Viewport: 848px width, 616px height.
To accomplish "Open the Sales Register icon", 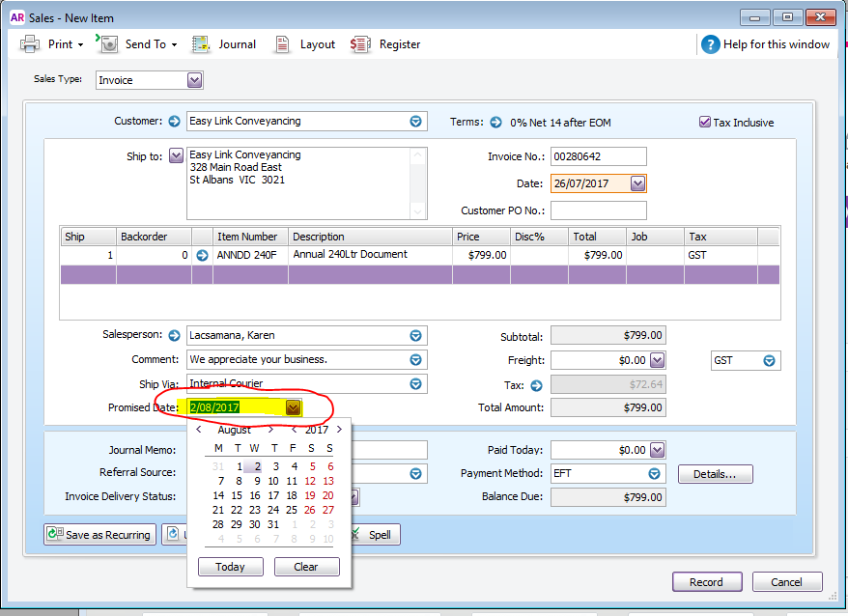I will pyautogui.click(x=360, y=43).
